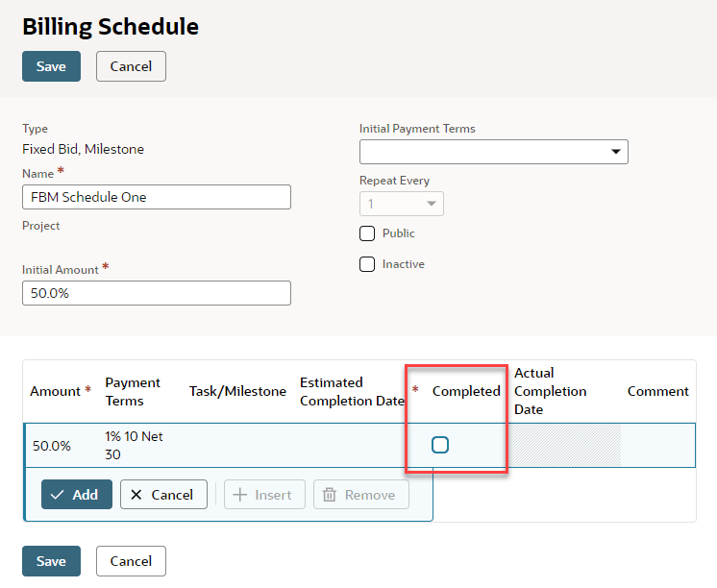Viewport: 717px width, 588px height.
Task: Click the bottom Save button
Action: pyautogui.click(x=51, y=561)
